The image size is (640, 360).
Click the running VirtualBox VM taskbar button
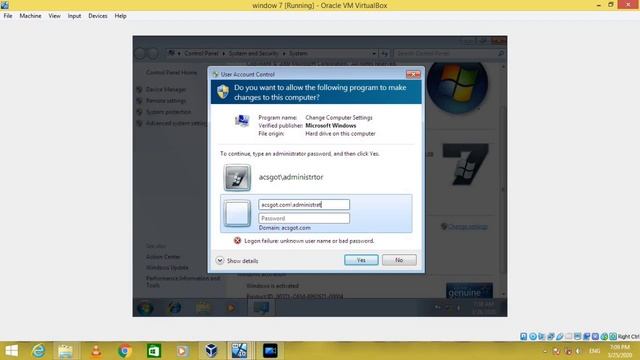pyautogui.click(x=240, y=351)
